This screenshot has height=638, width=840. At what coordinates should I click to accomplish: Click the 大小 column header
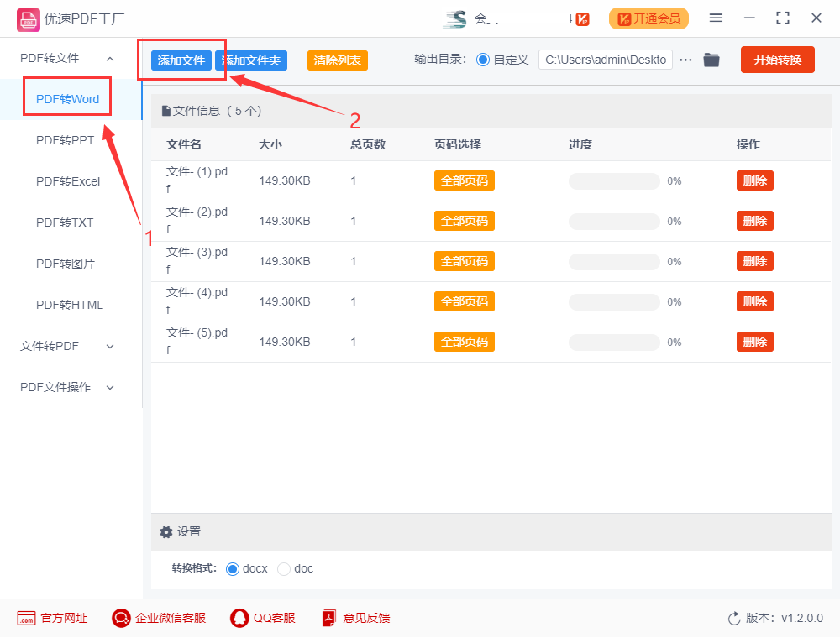270,144
